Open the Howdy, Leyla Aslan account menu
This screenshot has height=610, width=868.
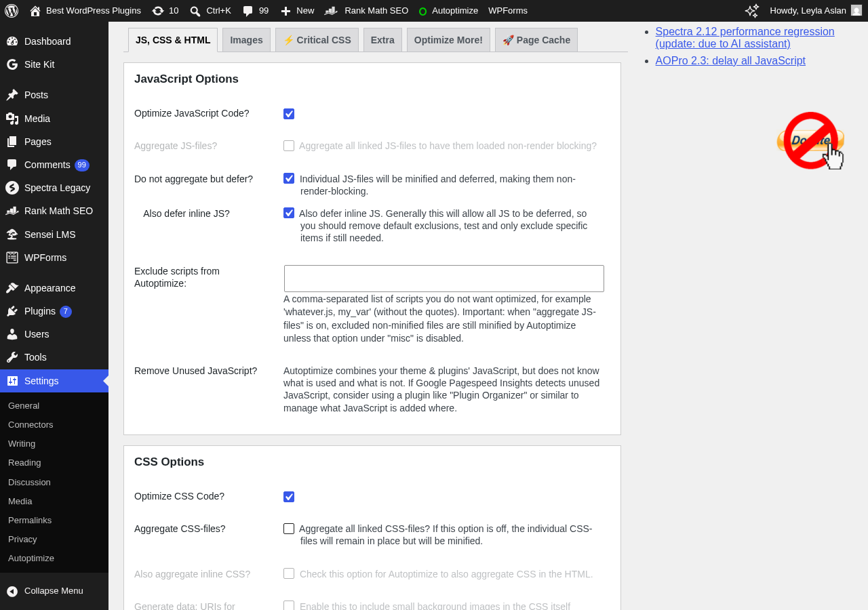(816, 11)
